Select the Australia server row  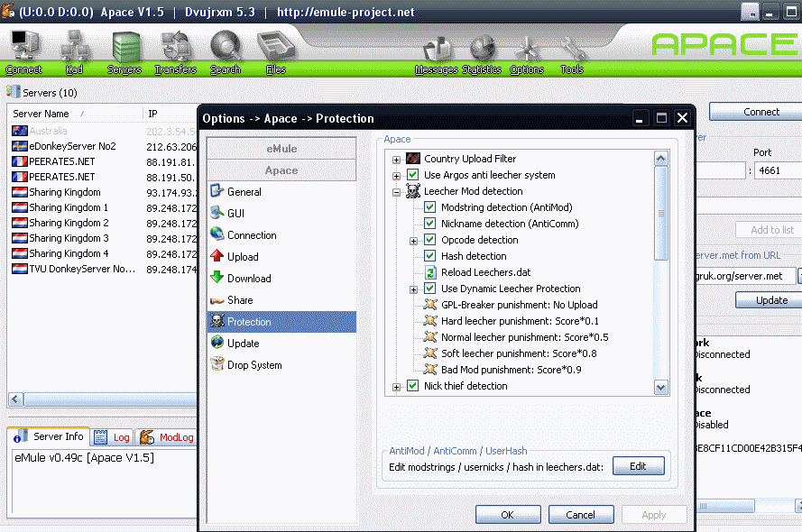pyautogui.click(x=104, y=131)
